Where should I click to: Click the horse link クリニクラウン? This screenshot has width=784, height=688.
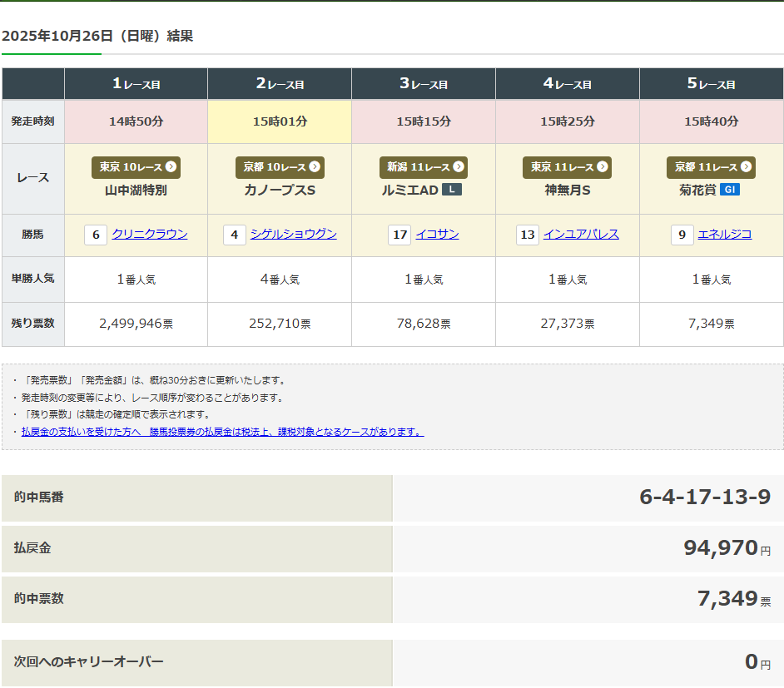(150, 234)
